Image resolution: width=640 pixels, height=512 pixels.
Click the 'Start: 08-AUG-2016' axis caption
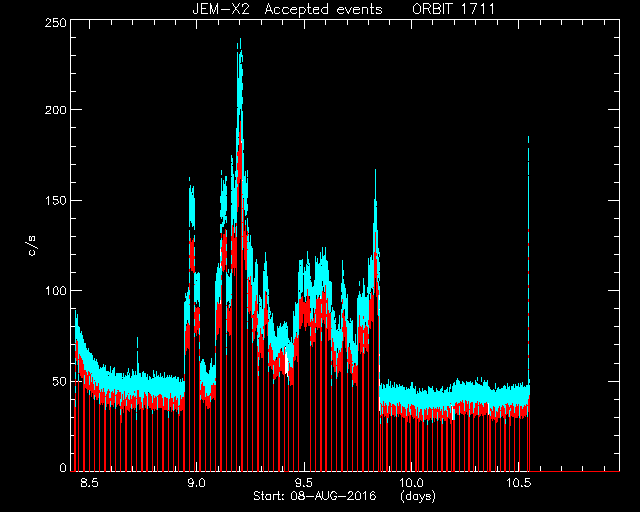[315, 496]
